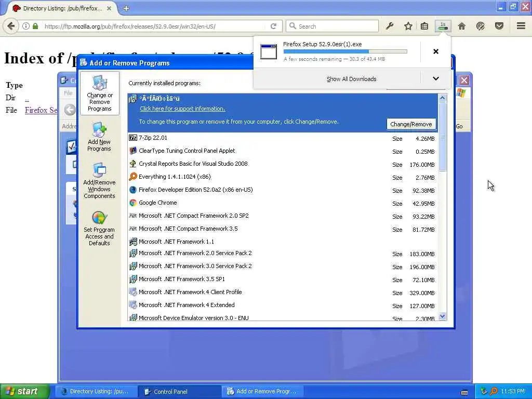Viewport: 532px width, 399px height.
Task: Focus the Firefox Search field
Action: 332,26
